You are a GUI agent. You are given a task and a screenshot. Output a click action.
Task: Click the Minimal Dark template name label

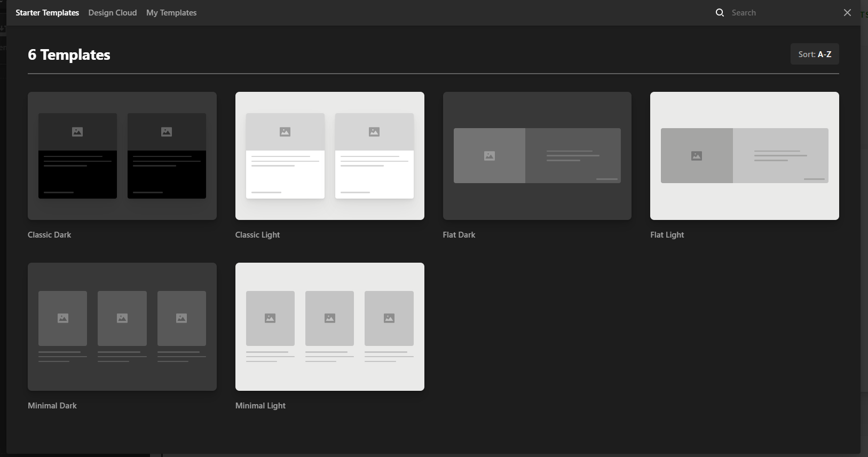(52, 406)
